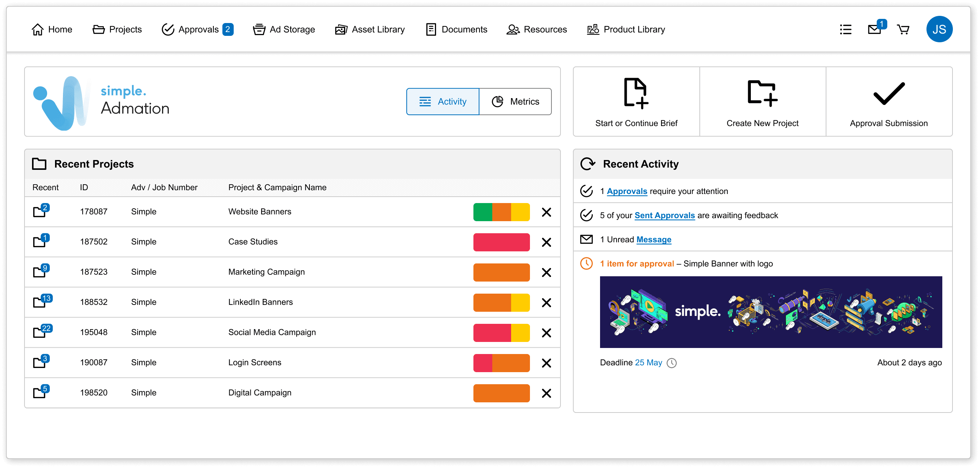
Task: Open the Approvals link in Recent Activity
Action: (627, 191)
